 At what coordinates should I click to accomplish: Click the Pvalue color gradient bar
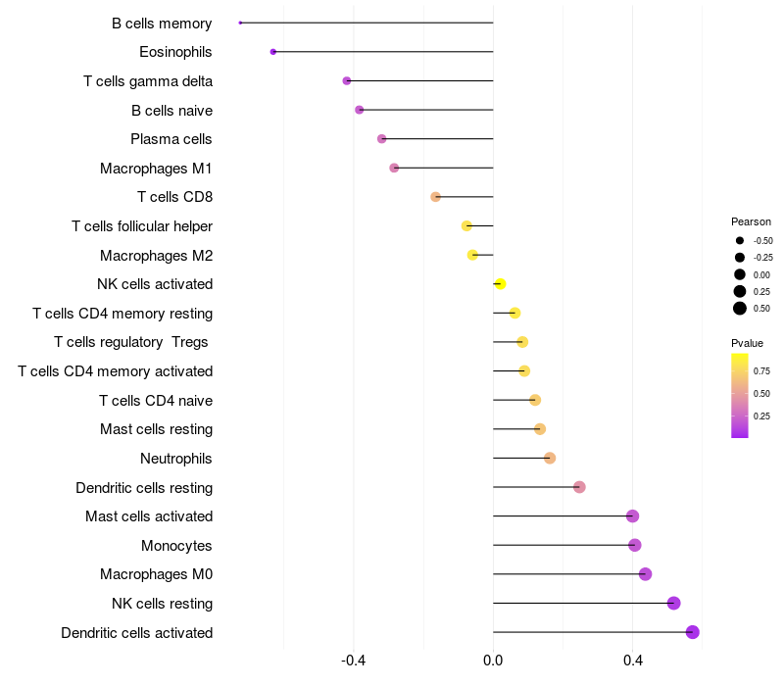[x=740, y=395]
